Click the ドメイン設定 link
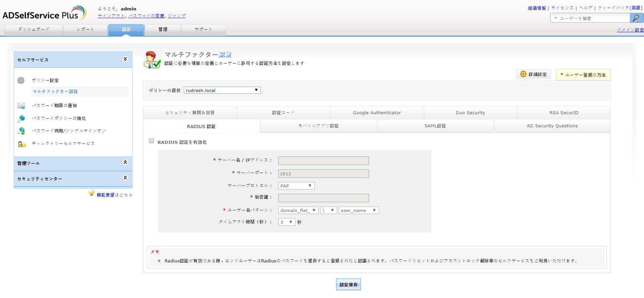The height and width of the screenshot is (298, 644). point(630,30)
